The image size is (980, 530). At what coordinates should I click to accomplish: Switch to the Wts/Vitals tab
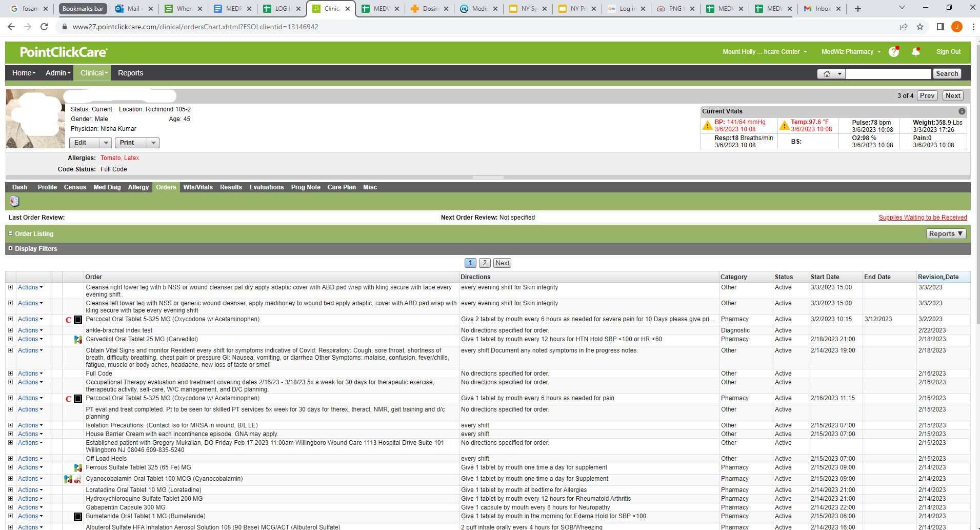(x=198, y=187)
